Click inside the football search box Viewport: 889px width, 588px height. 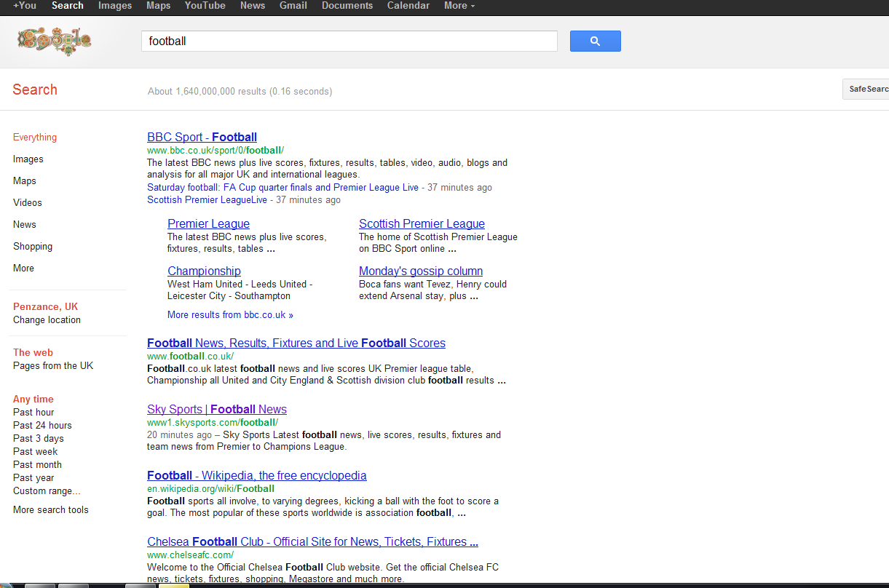[x=349, y=41]
